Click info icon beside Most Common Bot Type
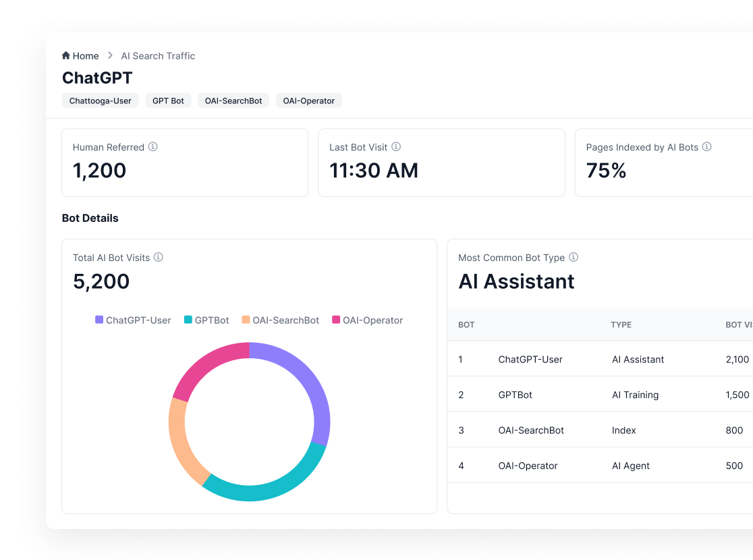 tap(574, 257)
